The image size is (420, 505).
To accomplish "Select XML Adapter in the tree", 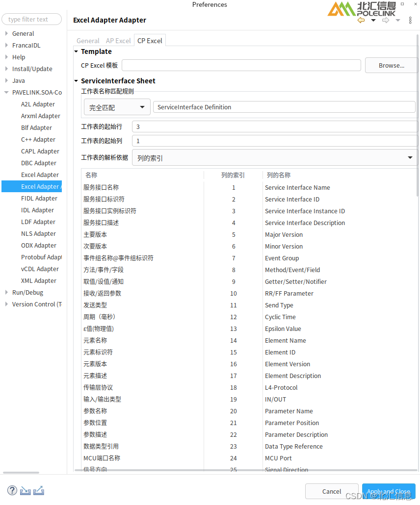I will click(x=39, y=281).
